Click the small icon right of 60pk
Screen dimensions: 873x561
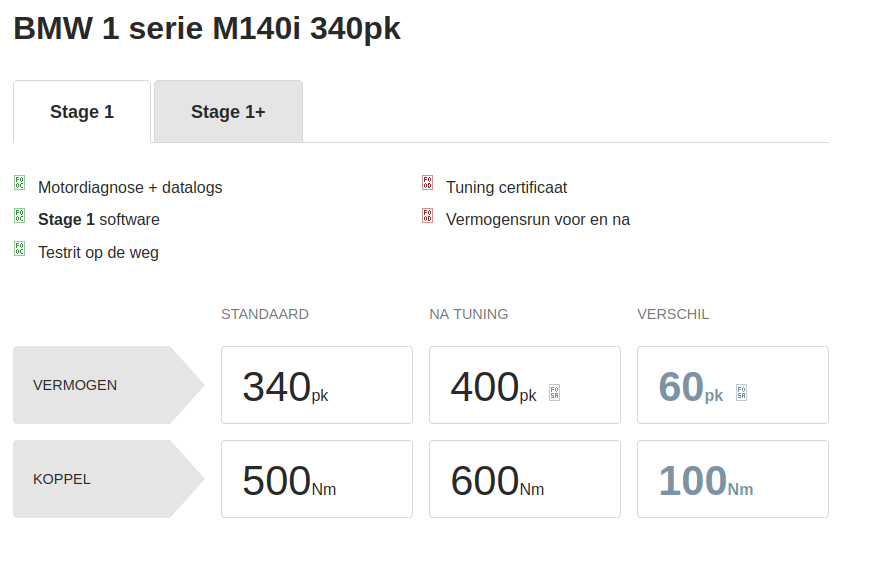(741, 393)
